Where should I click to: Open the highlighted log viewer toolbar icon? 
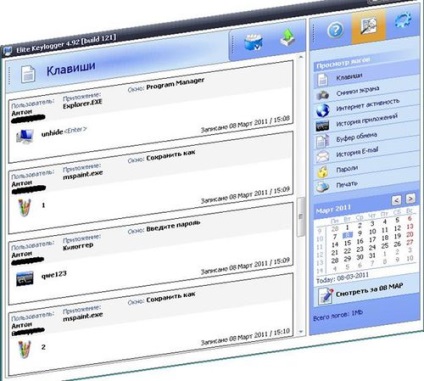pyautogui.click(x=369, y=26)
